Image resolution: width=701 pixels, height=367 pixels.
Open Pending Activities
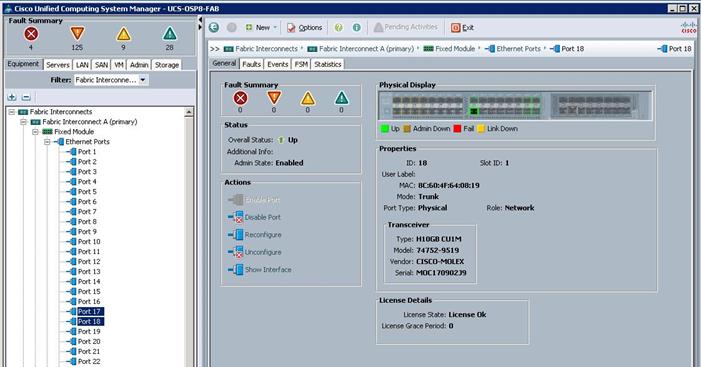(405, 28)
